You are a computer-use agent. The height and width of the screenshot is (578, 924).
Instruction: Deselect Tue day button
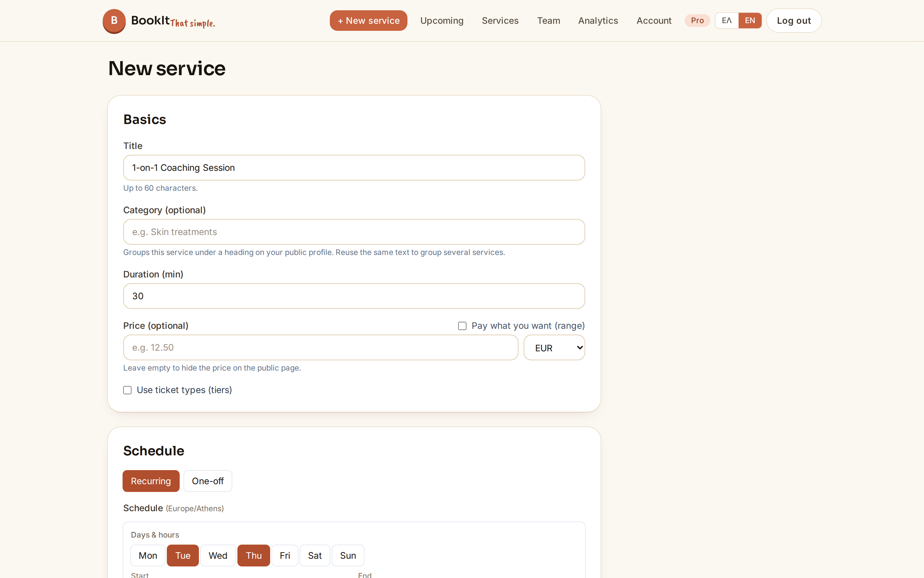(x=183, y=556)
